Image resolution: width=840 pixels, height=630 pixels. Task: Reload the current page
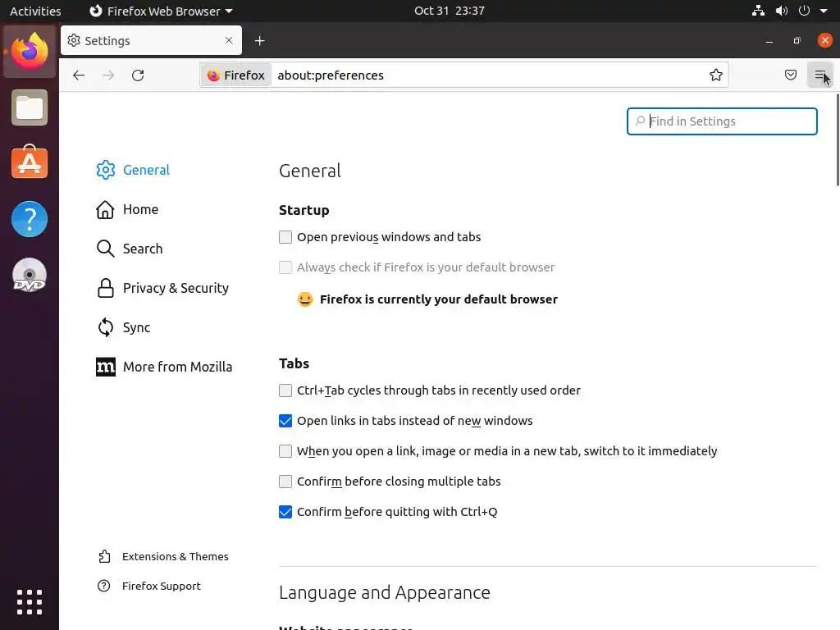tap(138, 75)
